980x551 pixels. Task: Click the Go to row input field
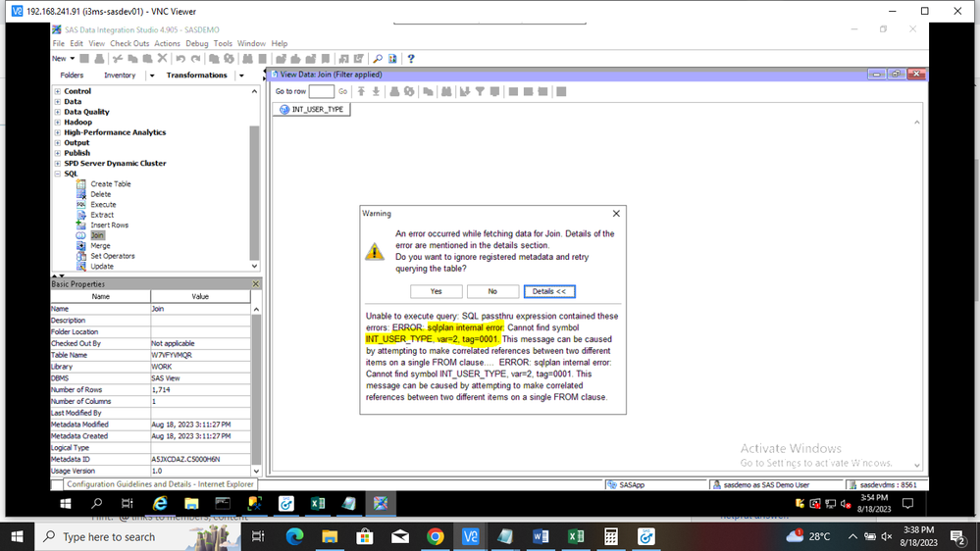[321, 92]
